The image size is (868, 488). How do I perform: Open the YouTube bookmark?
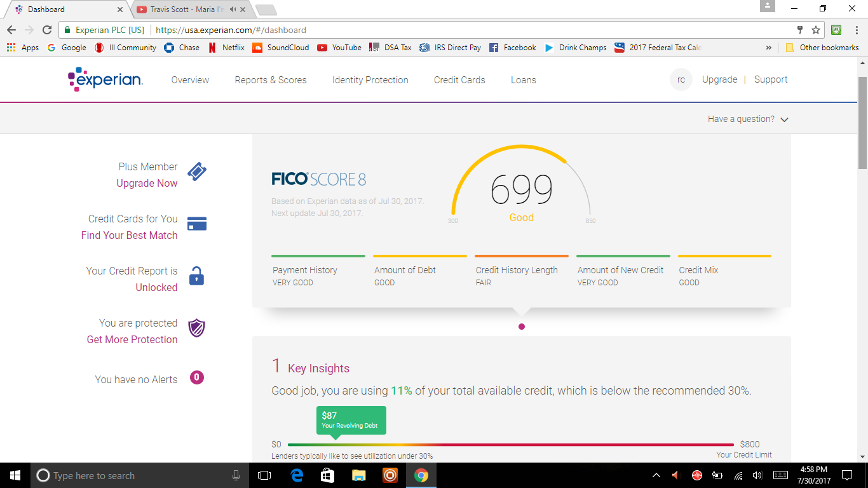pyautogui.click(x=339, y=48)
